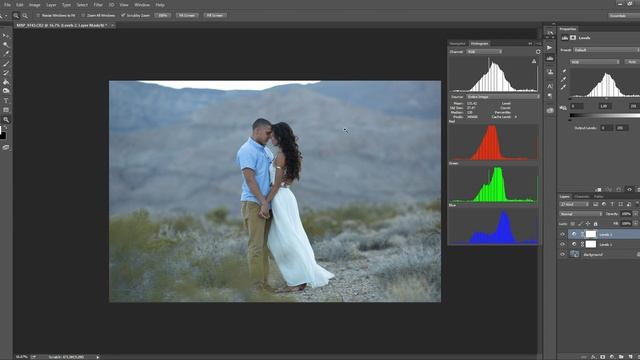Lock layer position icon
Image resolution: width=640 pixels, height=360 pixels.
[x=588, y=224]
